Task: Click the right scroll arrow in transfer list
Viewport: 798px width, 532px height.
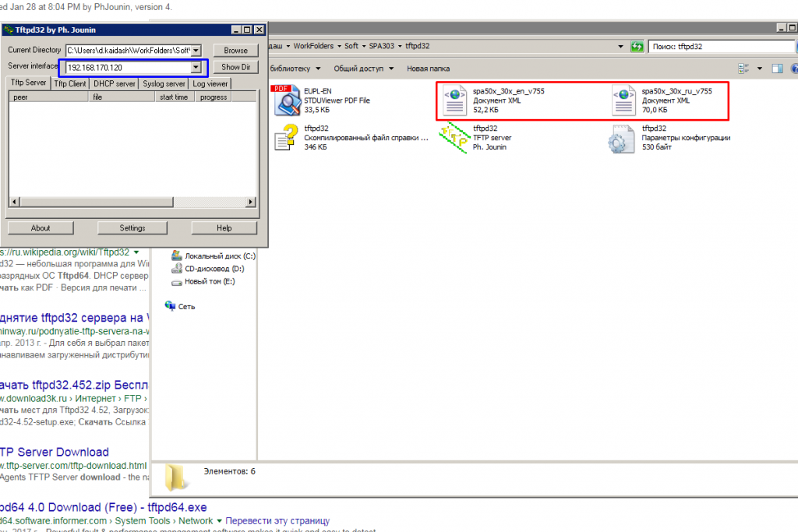Action: (x=250, y=202)
